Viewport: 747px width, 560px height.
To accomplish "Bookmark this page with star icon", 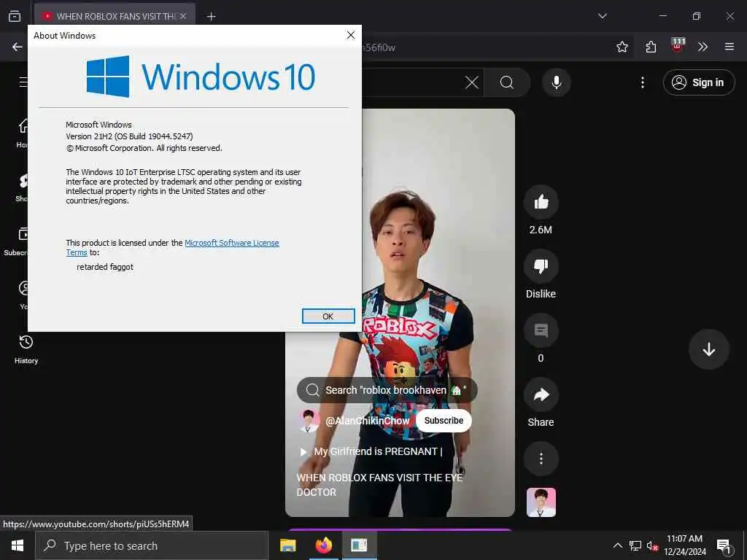I will coord(622,47).
